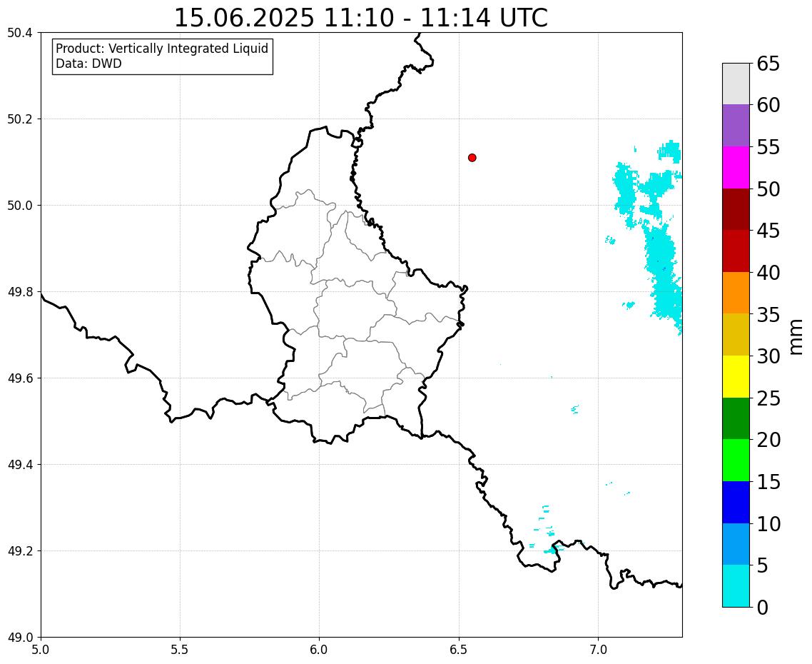Click the colorbar tick label 15

768,481
